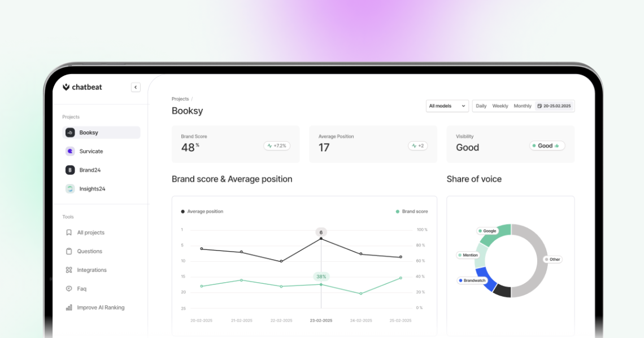The height and width of the screenshot is (338, 644).
Task: Click the Booksy project icon
Action: (70, 133)
